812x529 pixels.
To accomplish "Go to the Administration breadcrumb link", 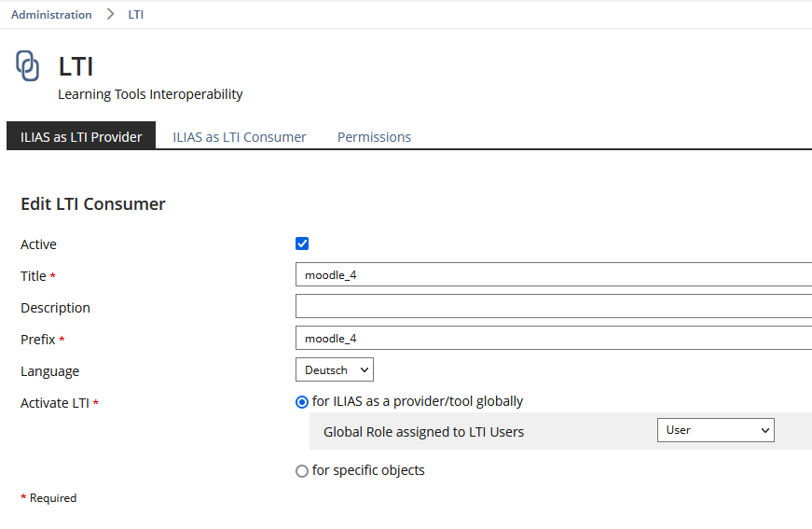I will pyautogui.click(x=51, y=15).
